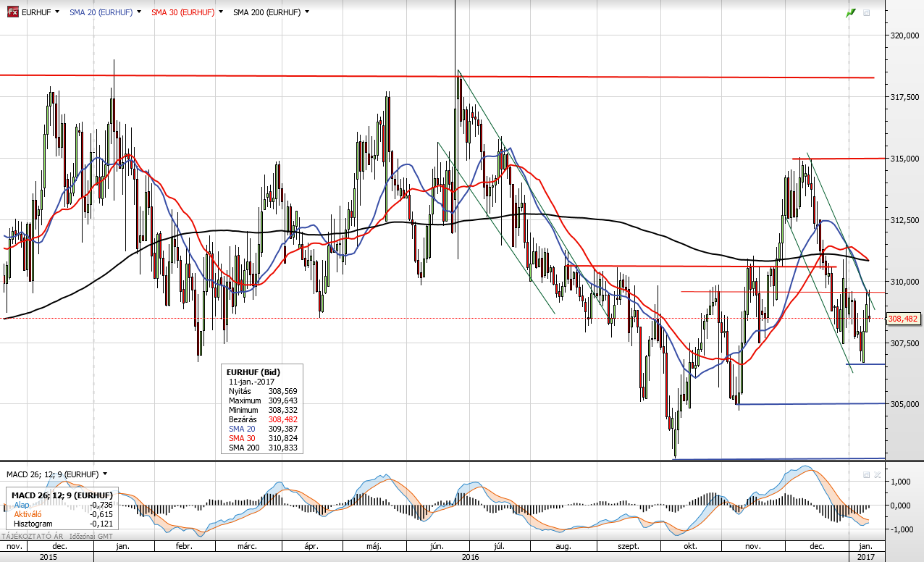Expand the SMA 200 (EURHUF) indicator menu
Viewport: 924px width, 562px height.
coord(308,12)
